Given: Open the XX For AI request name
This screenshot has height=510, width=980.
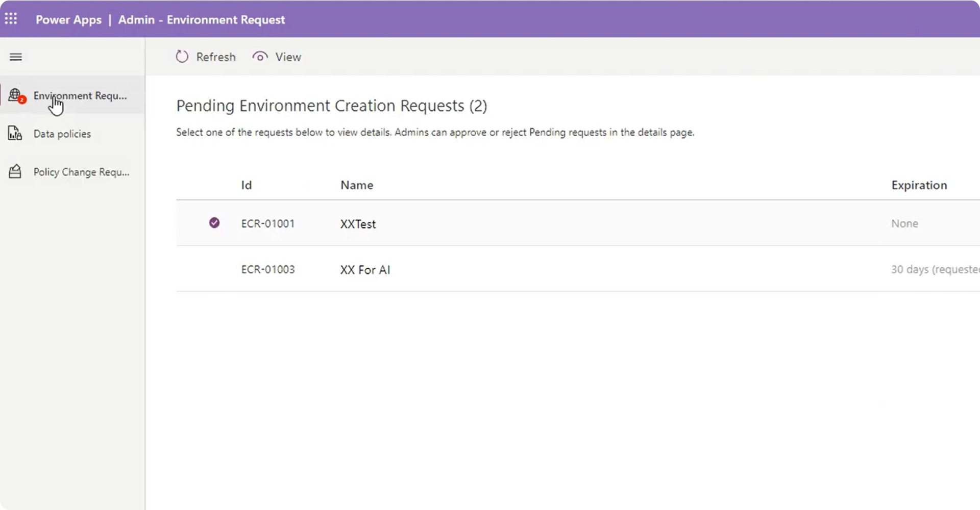Looking at the screenshot, I should 365,270.
